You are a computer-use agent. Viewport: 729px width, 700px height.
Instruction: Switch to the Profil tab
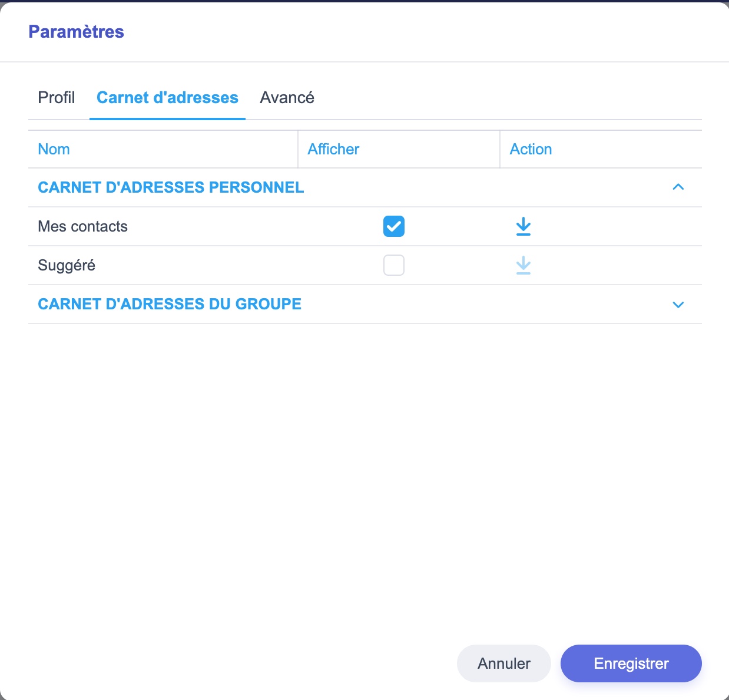tap(57, 98)
